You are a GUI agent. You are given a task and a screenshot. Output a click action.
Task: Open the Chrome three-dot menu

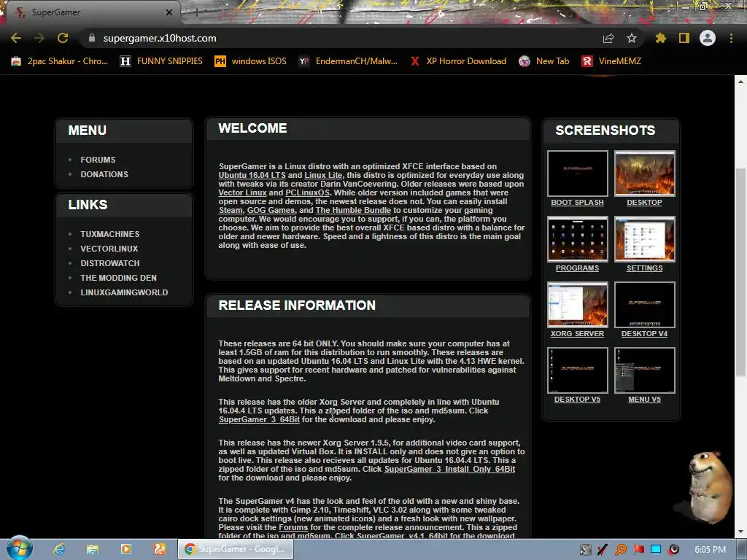(731, 38)
